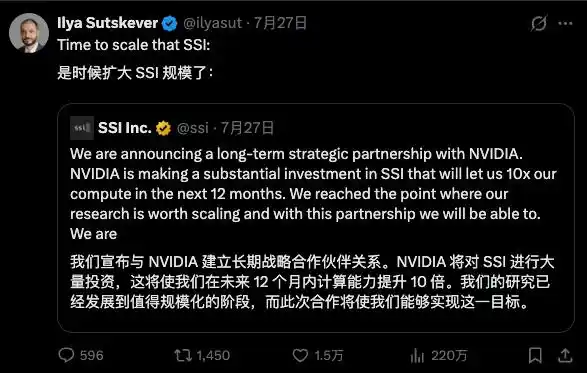Image resolution: width=587 pixels, height=373 pixels.
Task: Open the quoted NVIDIA partnership tweet
Action: [x=316, y=218]
